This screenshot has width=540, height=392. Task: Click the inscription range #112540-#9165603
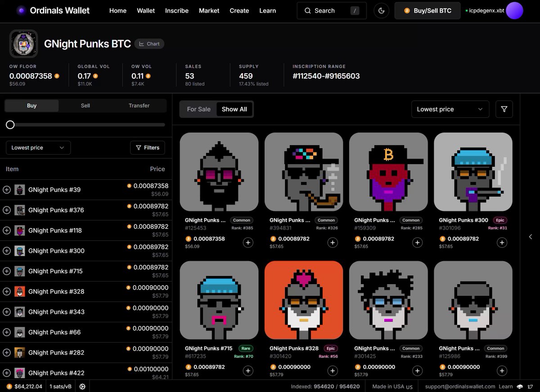click(x=326, y=76)
